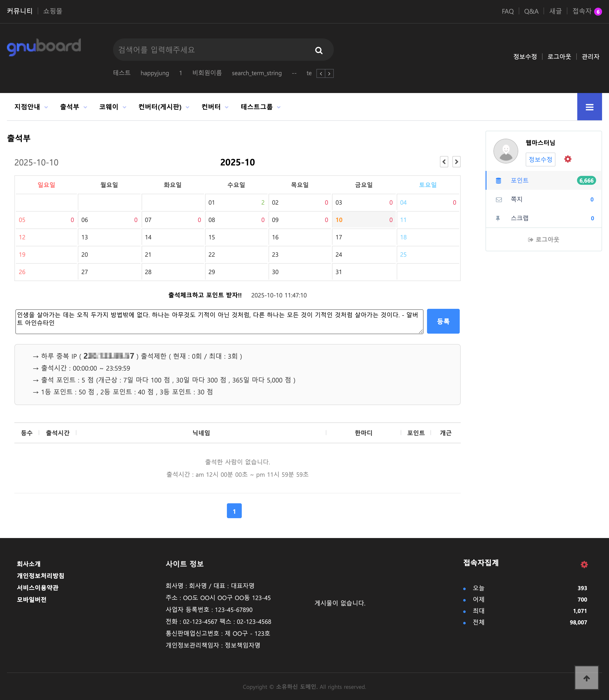The width and height of the screenshot is (609, 700).
Task: Click the scroll-to-top arrow button
Action: (587, 678)
